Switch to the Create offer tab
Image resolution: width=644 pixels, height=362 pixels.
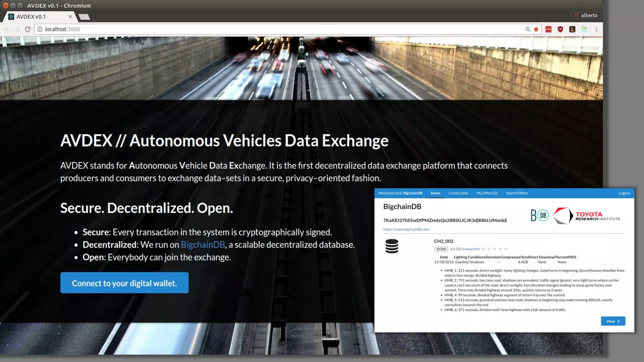click(458, 193)
